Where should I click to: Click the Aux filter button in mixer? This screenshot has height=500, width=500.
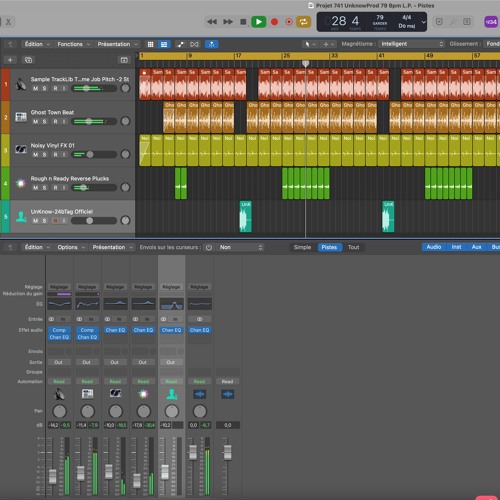pos(476,247)
